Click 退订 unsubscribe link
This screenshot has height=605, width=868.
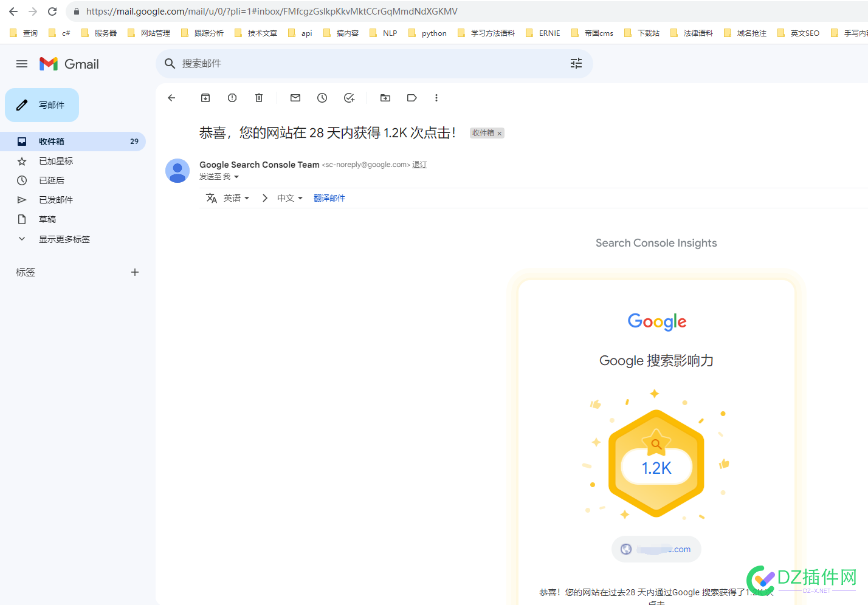tap(419, 165)
